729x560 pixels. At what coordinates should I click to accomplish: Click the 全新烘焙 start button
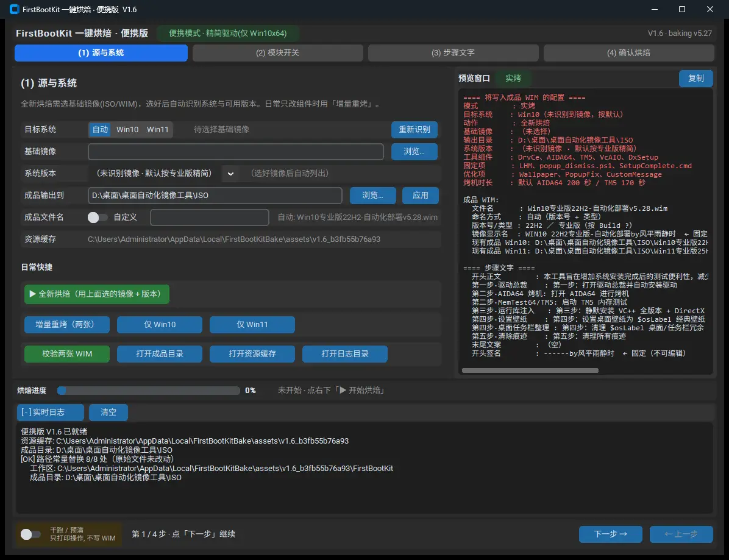(x=97, y=294)
